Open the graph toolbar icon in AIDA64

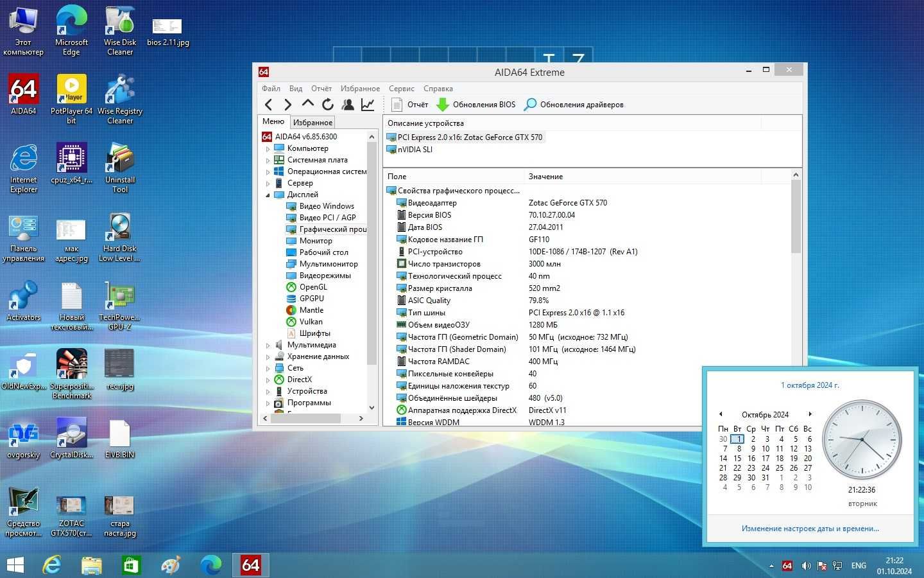coord(368,104)
